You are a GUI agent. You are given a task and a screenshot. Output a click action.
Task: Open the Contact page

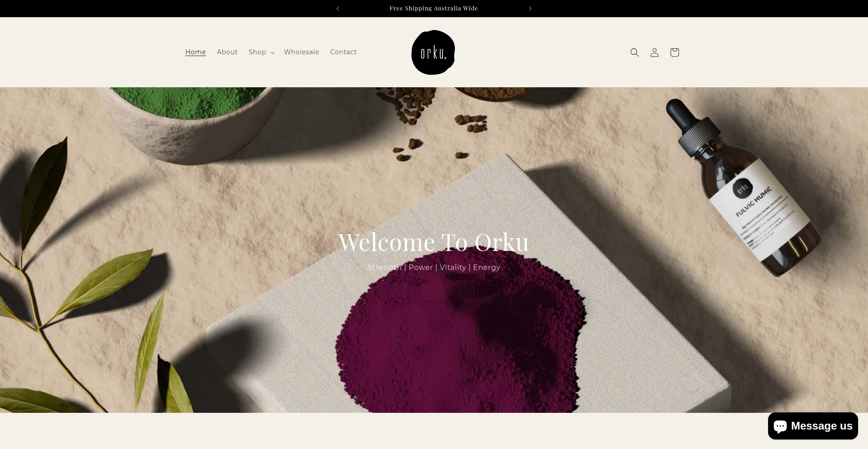coord(343,52)
